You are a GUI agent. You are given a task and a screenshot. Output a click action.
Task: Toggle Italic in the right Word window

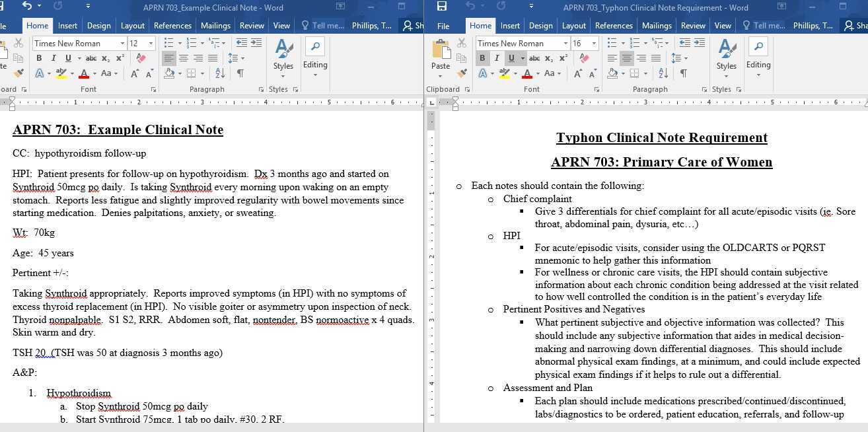[x=496, y=58]
